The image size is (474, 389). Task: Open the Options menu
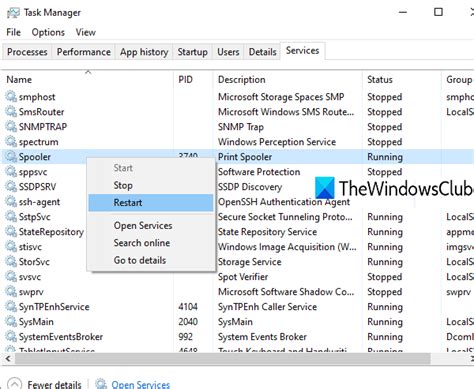48,32
